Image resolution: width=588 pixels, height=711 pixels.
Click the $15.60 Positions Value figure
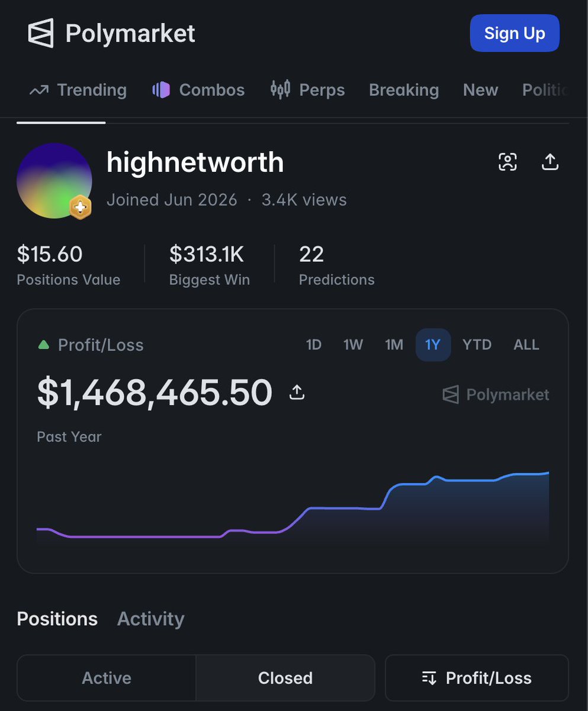[50, 254]
